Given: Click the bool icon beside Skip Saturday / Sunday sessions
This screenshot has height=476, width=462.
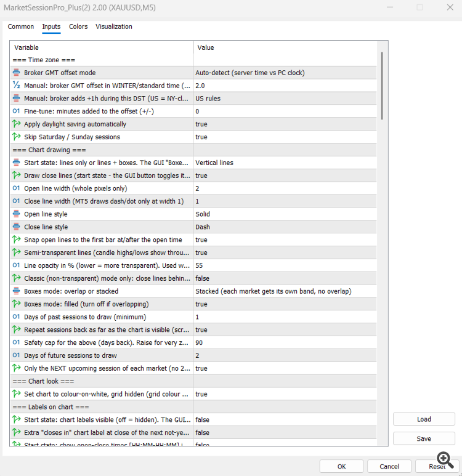Looking at the screenshot, I should (17, 137).
